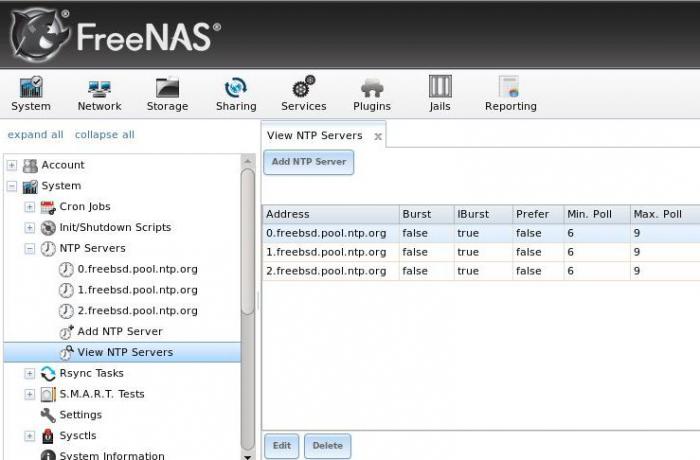Collapse the NTP Servers node

coord(29,249)
